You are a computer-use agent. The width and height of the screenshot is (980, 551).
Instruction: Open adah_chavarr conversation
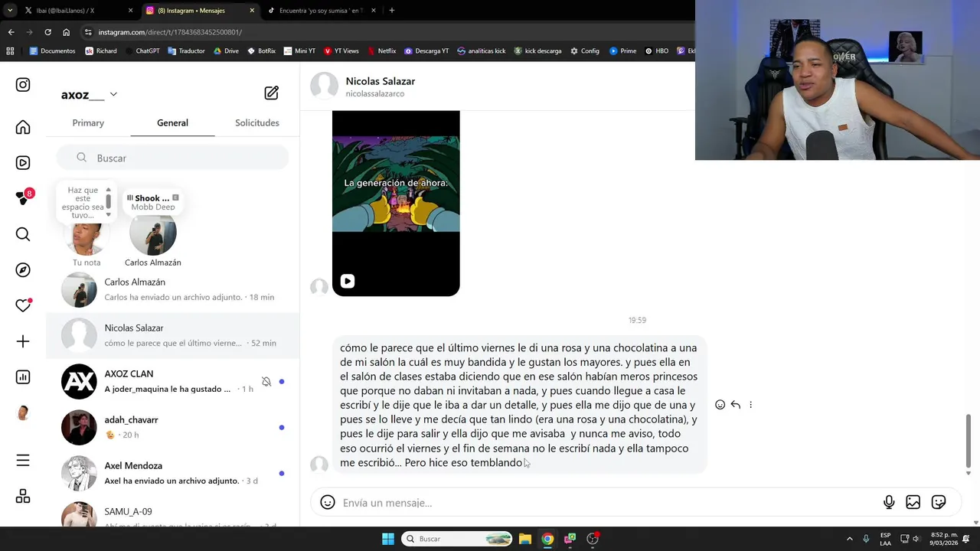[x=173, y=427]
